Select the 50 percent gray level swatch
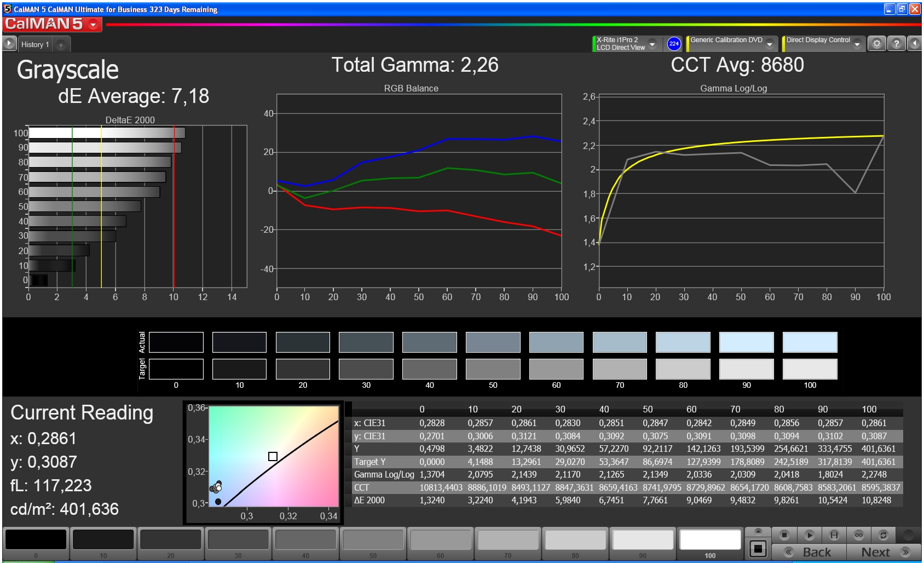Viewport: 924px width, 563px height. (373, 543)
